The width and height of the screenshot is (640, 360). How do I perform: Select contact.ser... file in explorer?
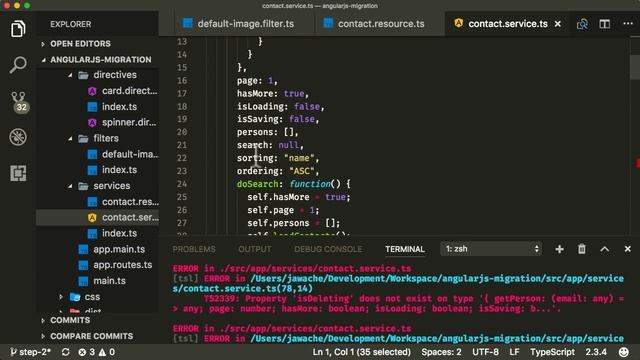(x=98, y=217)
